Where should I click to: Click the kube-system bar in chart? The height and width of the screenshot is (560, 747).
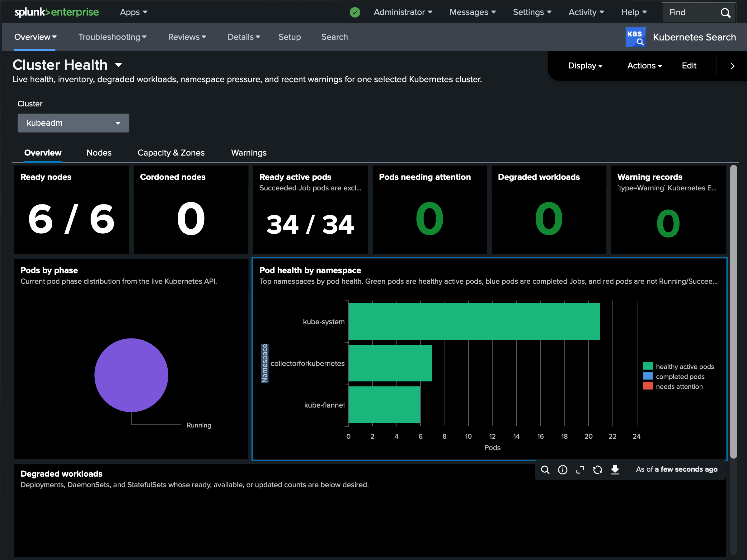click(x=474, y=321)
